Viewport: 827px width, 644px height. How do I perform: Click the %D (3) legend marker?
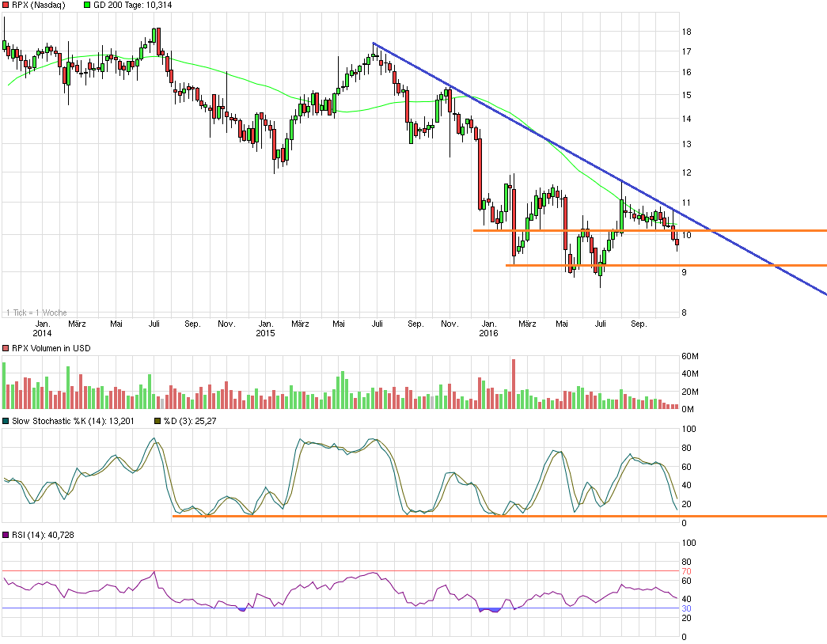[157, 421]
